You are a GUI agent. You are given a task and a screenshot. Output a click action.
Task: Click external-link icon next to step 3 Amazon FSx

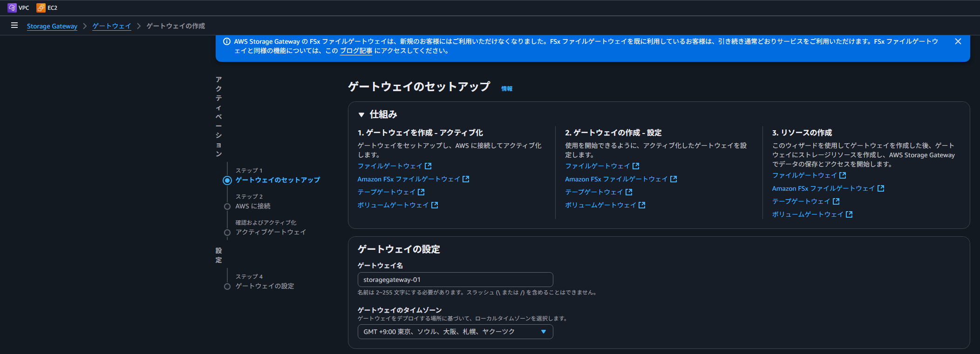(x=881, y=188)
